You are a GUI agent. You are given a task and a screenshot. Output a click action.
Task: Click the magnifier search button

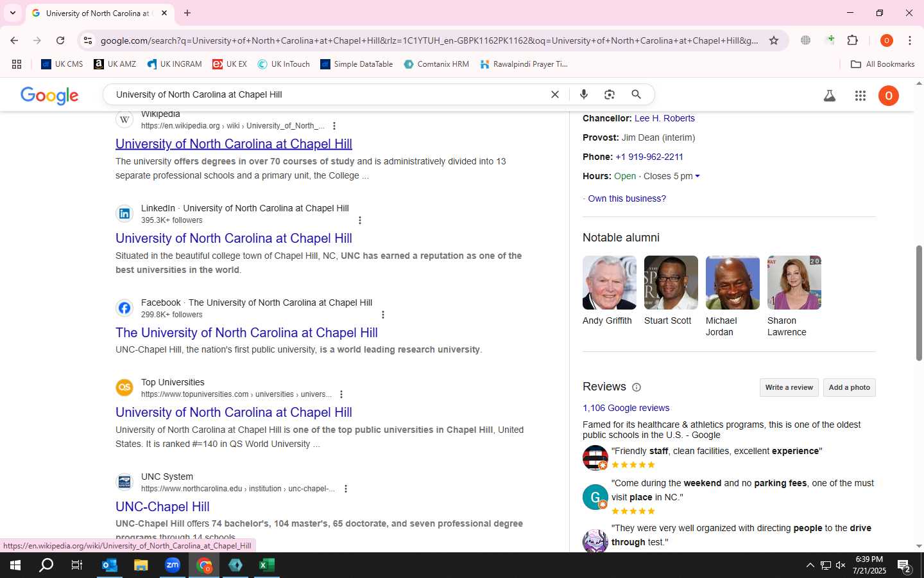point(636,94)
